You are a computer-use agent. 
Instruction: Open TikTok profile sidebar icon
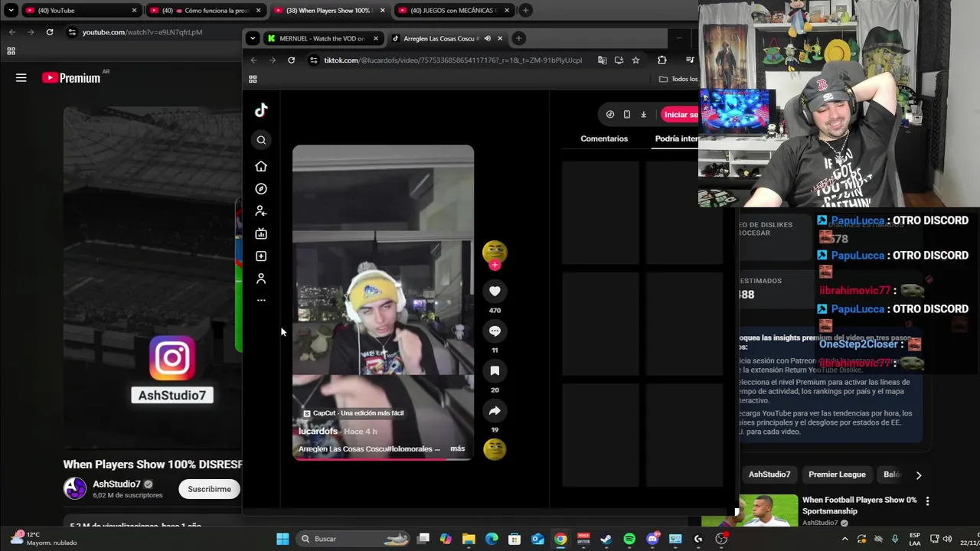[261, 279]
